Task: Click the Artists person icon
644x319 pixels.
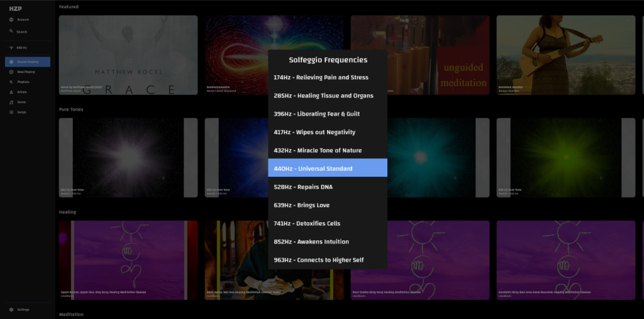Action: tap(11, 92)
